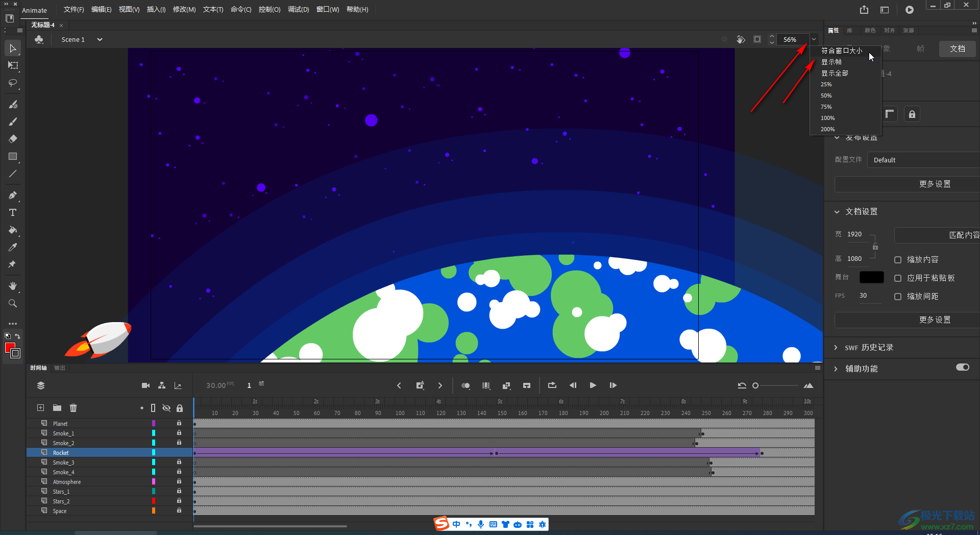Select the Hand tool

[x=13, y=286]
